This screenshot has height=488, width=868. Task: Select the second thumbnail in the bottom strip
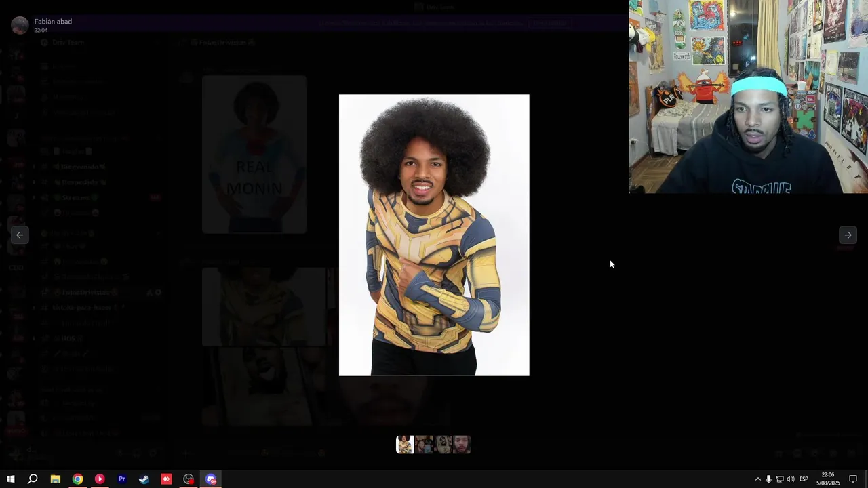pyautogui.click(x=425, y=445)
